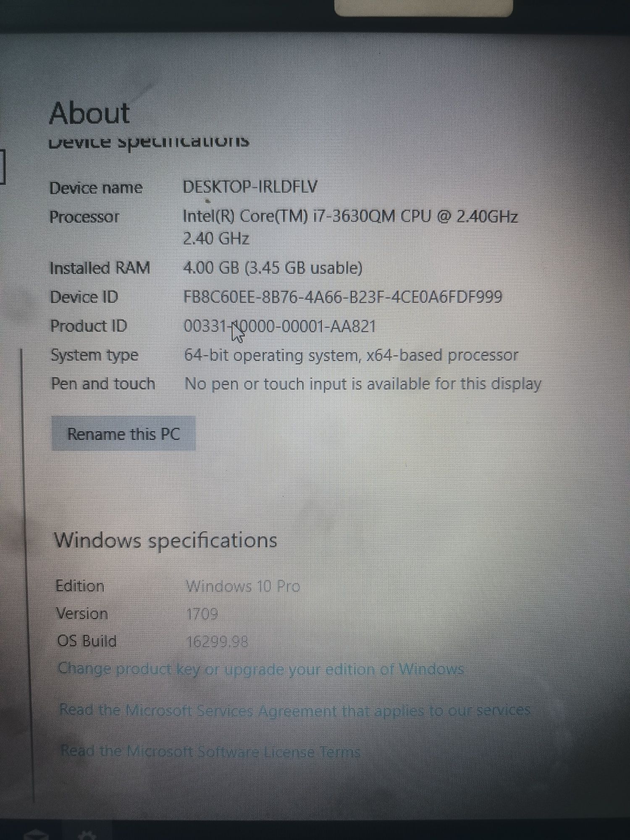Select OS build value 16299.98

(218, 642)
